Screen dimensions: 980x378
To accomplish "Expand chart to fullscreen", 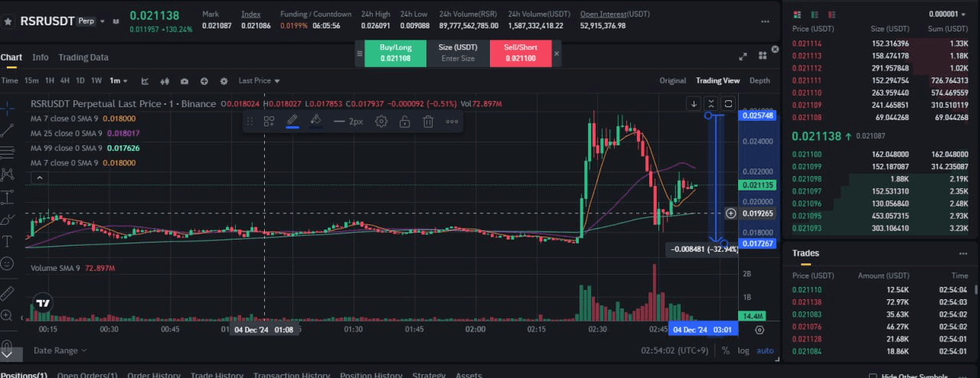I will tap(743, 57).
